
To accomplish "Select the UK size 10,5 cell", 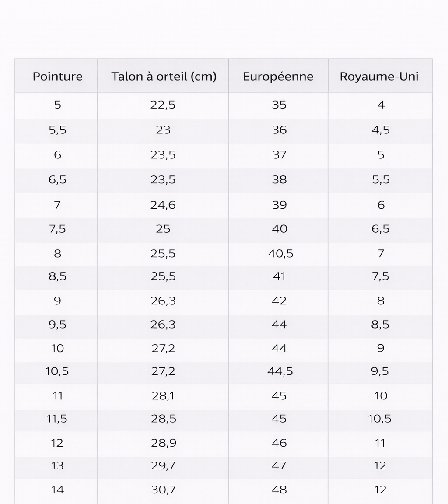I will [x=380, y=419].
